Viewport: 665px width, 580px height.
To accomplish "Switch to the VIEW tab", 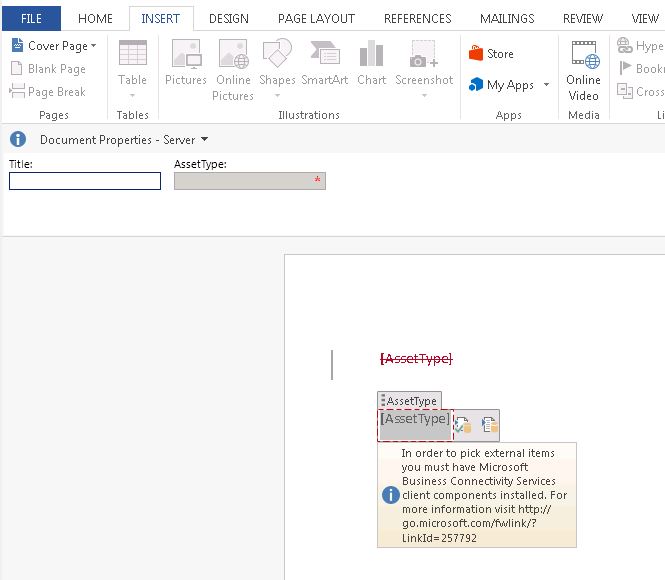I will 645,19.
